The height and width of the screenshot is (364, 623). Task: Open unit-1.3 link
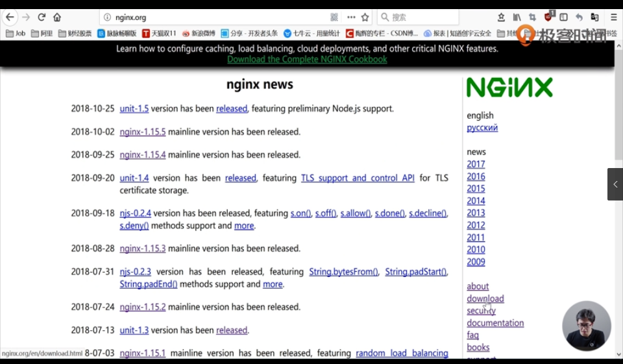(x=134, y=330)
